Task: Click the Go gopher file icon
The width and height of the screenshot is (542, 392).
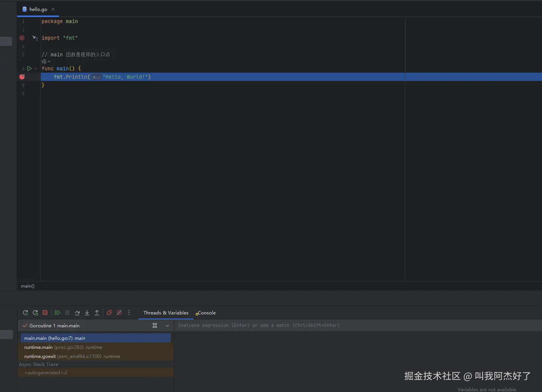Action: [25, 9]
